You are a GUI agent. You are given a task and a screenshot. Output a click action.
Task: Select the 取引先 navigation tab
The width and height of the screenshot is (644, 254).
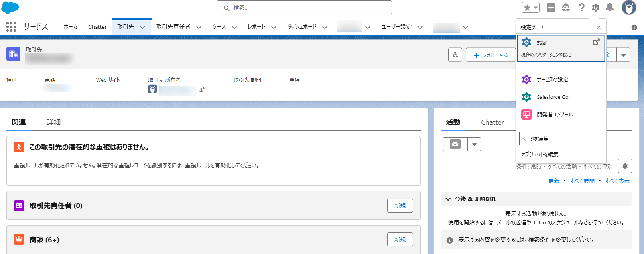pyautogui.click(x=126, y=27)
